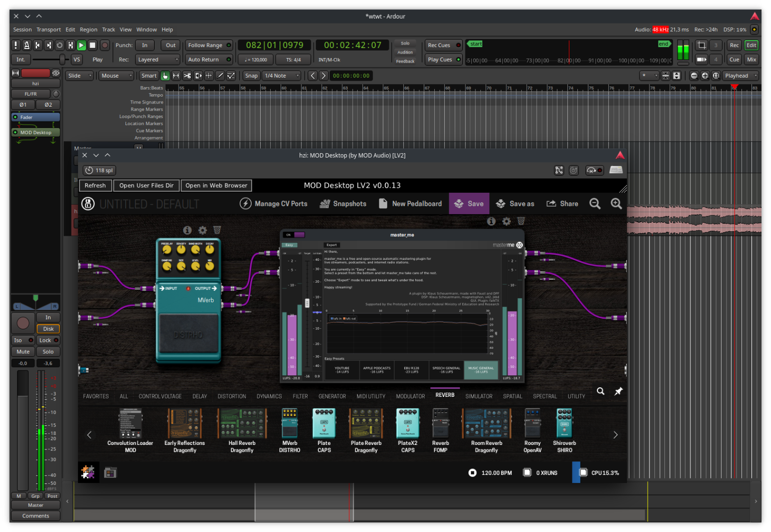Select the Grab (hand) edit tool

tap(165, 76)
